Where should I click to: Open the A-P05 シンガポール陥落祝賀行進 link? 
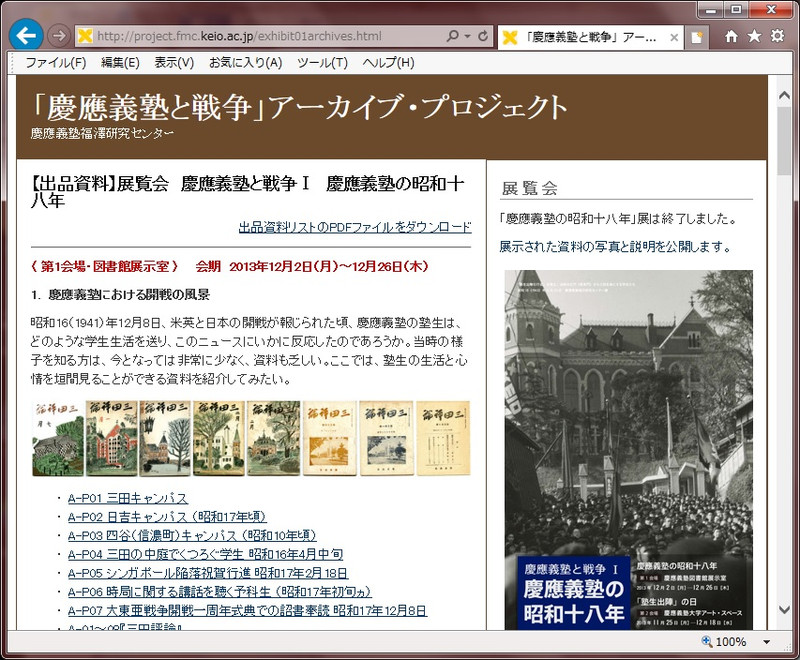pyautogui.click(x=208, y=573)
